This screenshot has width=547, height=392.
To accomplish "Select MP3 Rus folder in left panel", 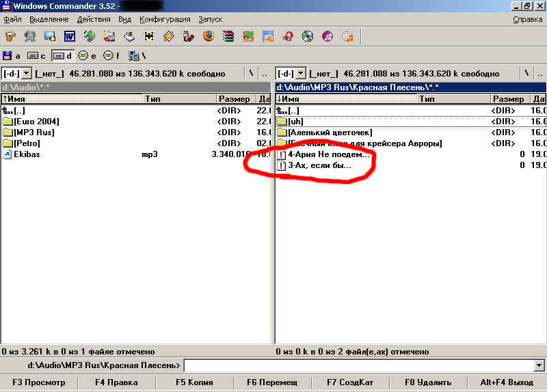I will click(x=136, y=132).
